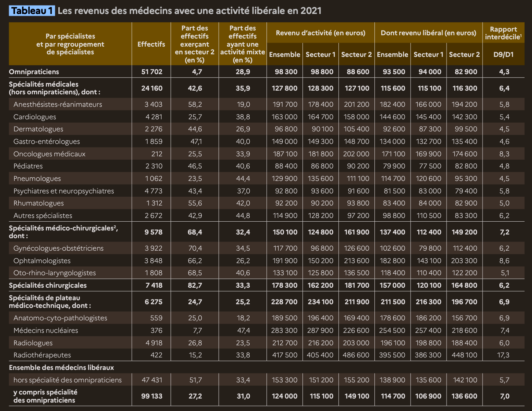Click the Spécialités chirurgicales percentage "82,7"

195,285
